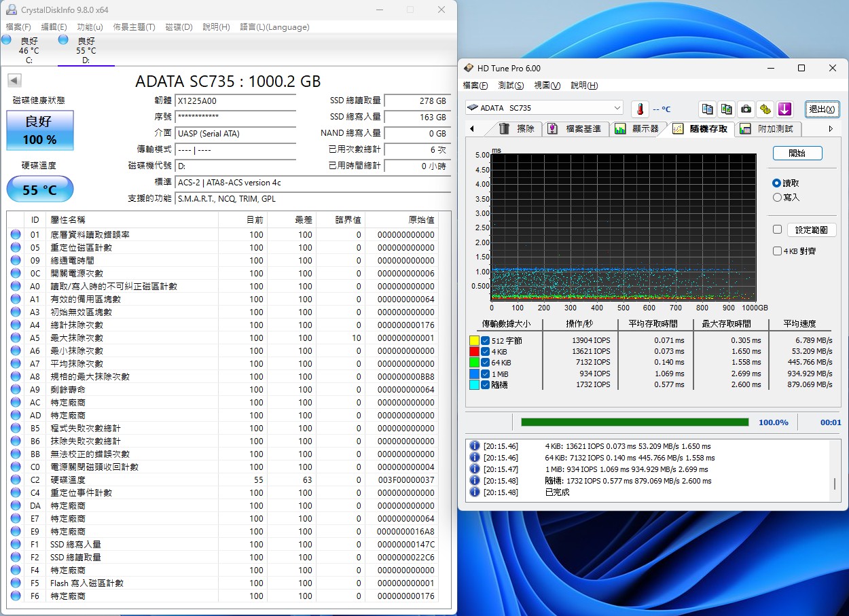Open 佈景主題(T) menu
The height and width of the screenshot is (616, 849).
coord(134,27)
